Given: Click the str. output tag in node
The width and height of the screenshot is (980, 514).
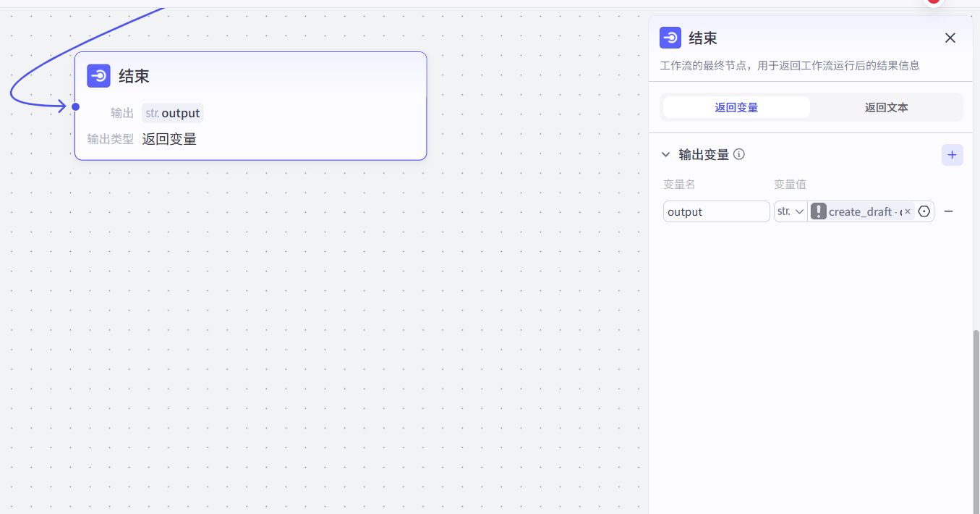Looking at the screenshot, I should pyautogui.click(x=173, y=113).
